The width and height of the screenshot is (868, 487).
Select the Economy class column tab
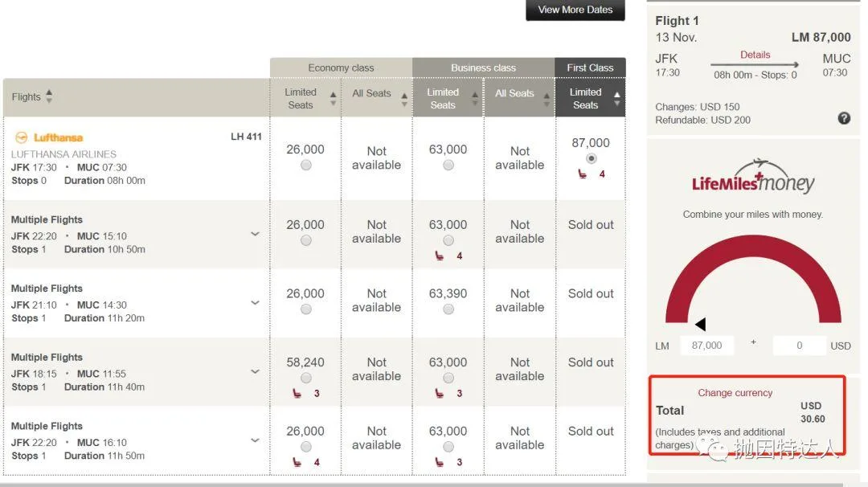(x=341, y=68)
